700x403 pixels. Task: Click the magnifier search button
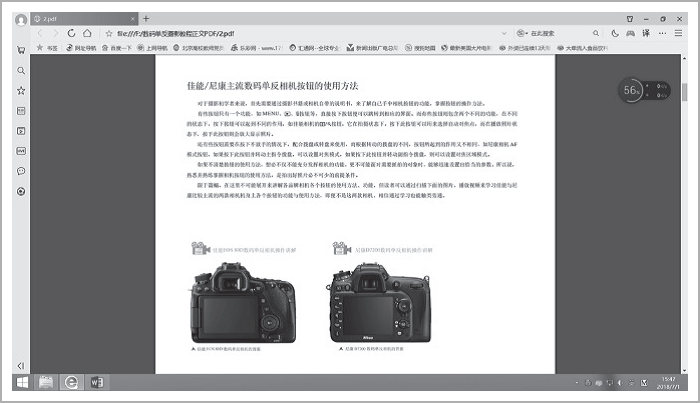click(x=596, y=33)
